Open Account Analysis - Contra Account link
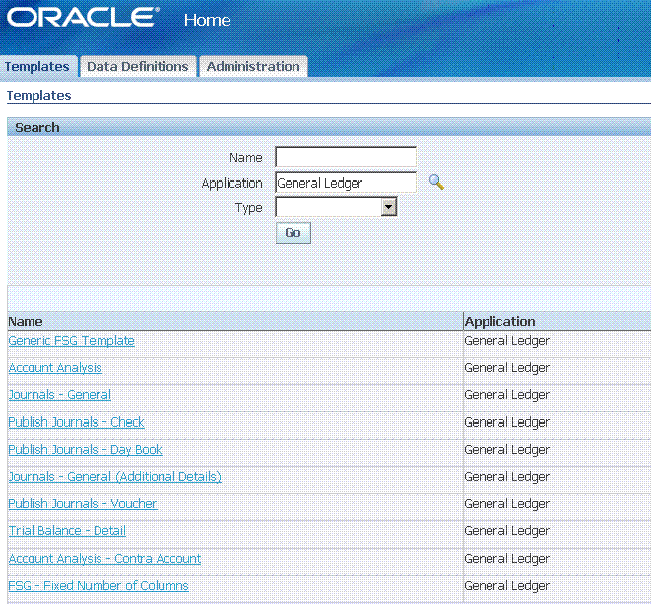Viewport: 651px width, 604px height. [105, 559]
